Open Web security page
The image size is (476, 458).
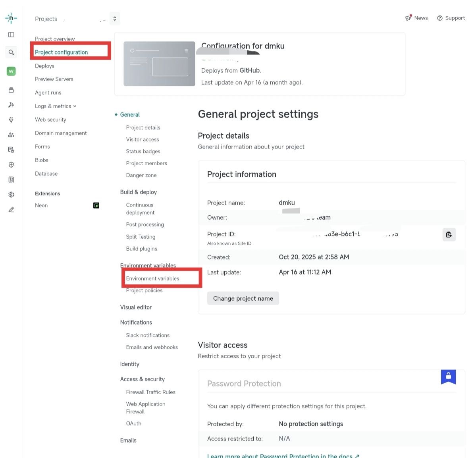pos(50,119)
